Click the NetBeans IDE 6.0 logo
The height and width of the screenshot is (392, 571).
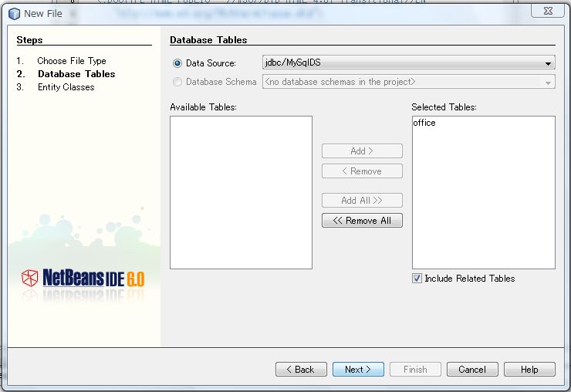pyautogui.click(x=83, y=278)
